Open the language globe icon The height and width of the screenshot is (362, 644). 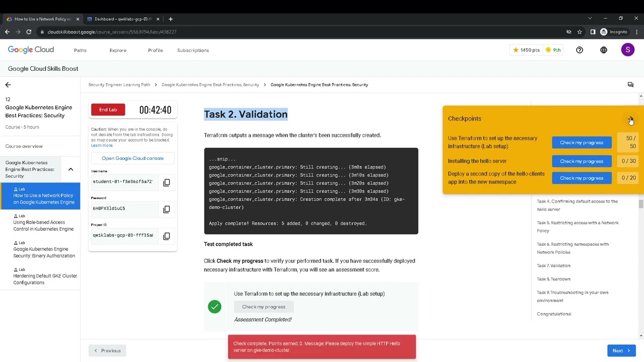604,50
